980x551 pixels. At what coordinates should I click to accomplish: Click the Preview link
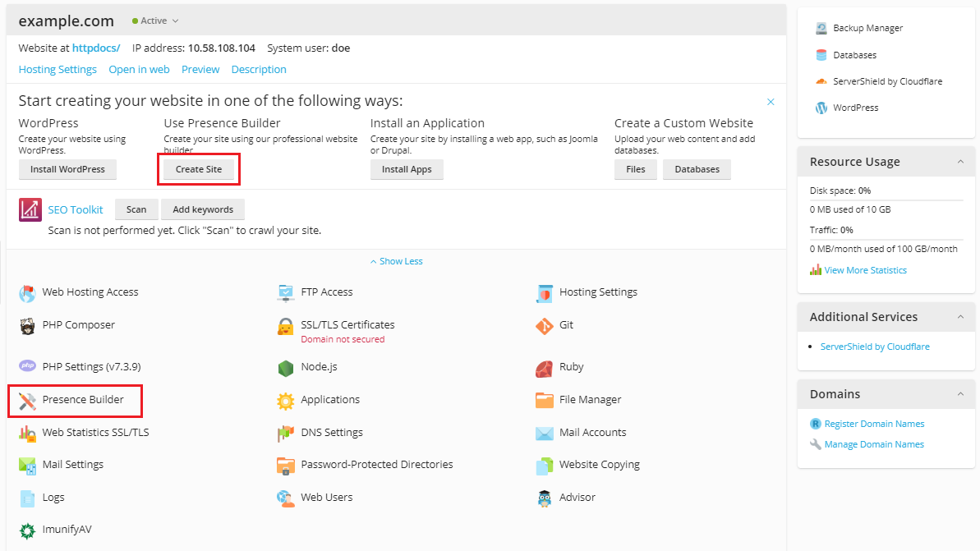point(200,69)
